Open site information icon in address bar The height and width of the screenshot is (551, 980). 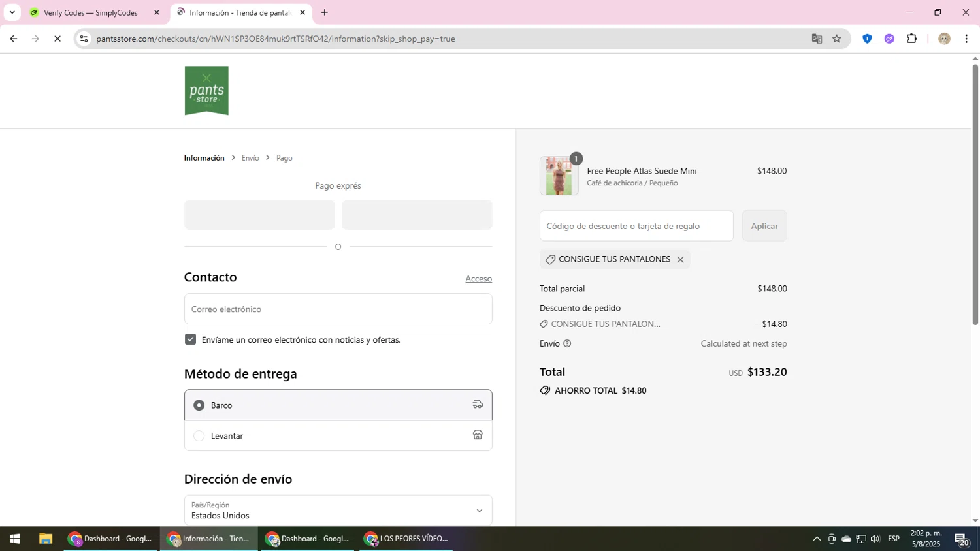[84, 39]
